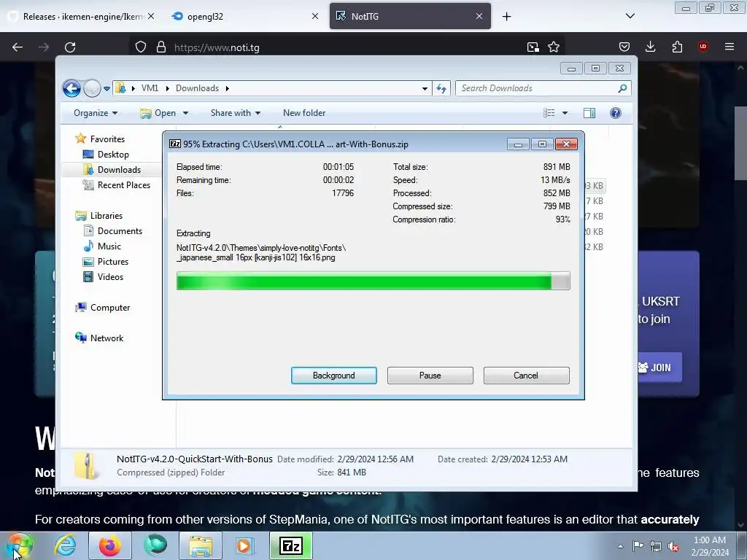
Task: Launch Internet Explorer from the taskbar
Action: [x=65, y=545]
